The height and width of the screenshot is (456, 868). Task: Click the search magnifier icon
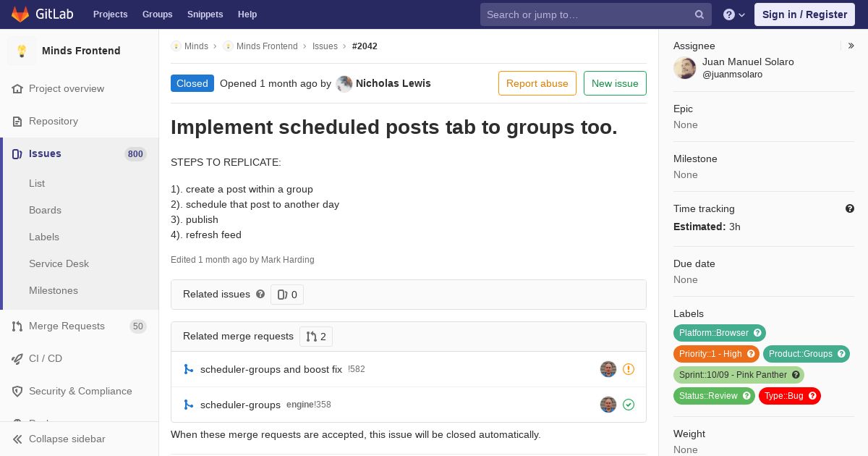click(x=699, y=14)
